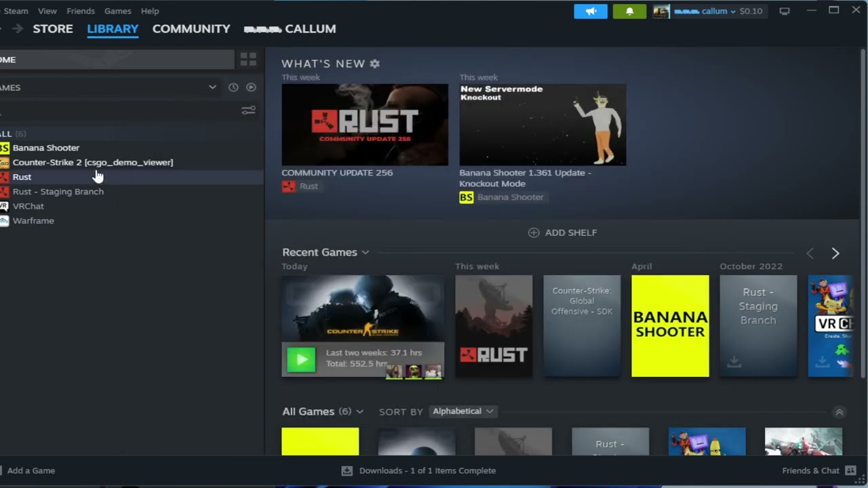Open the callum account dropdown
Image resolution: width=868 pixels, height=488 pixels.
[732, 12]
